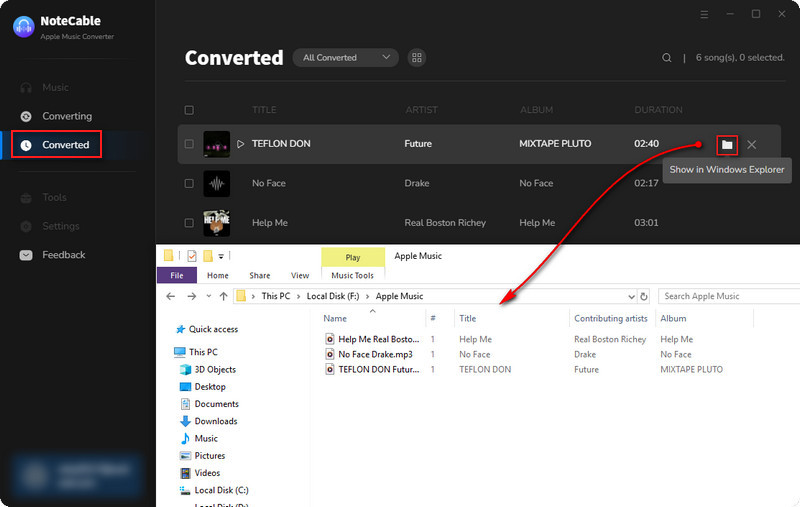800x507 pixels.
Task: Toggle the select-all songs checkbox
Action: click(189, 110)
